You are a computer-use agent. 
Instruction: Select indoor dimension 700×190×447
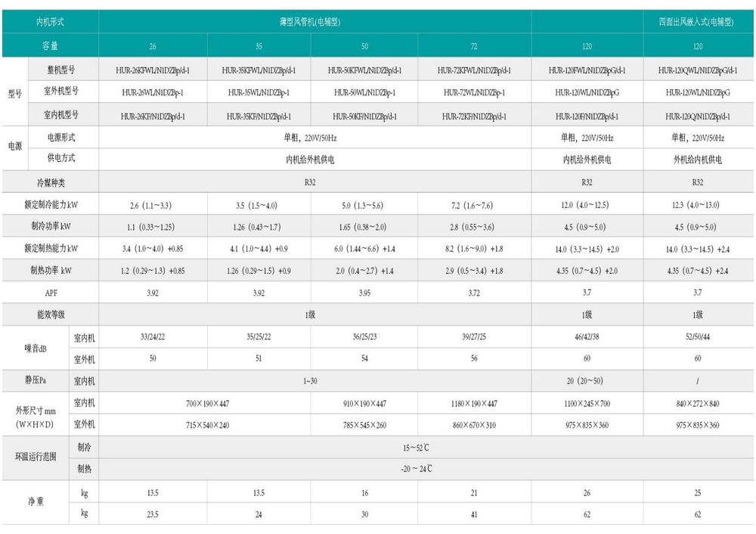pyautogui.click(x=207, y=404)
